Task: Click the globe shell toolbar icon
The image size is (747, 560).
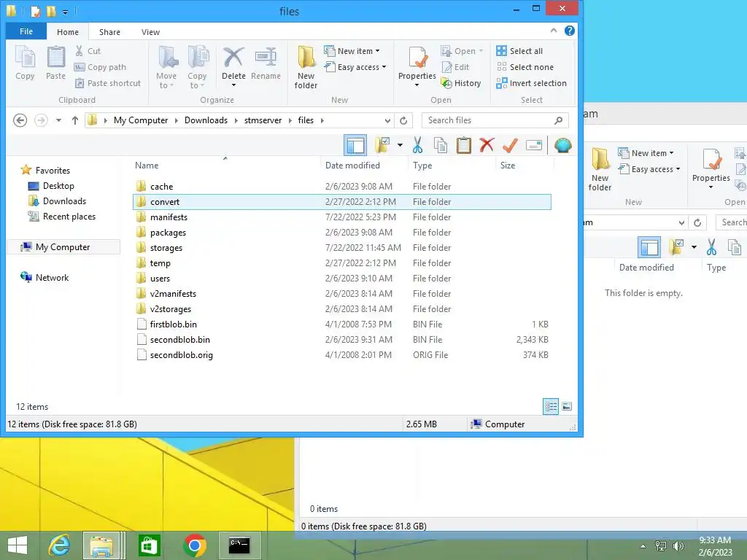Action: pyautogui.click(x=562, y=145)
